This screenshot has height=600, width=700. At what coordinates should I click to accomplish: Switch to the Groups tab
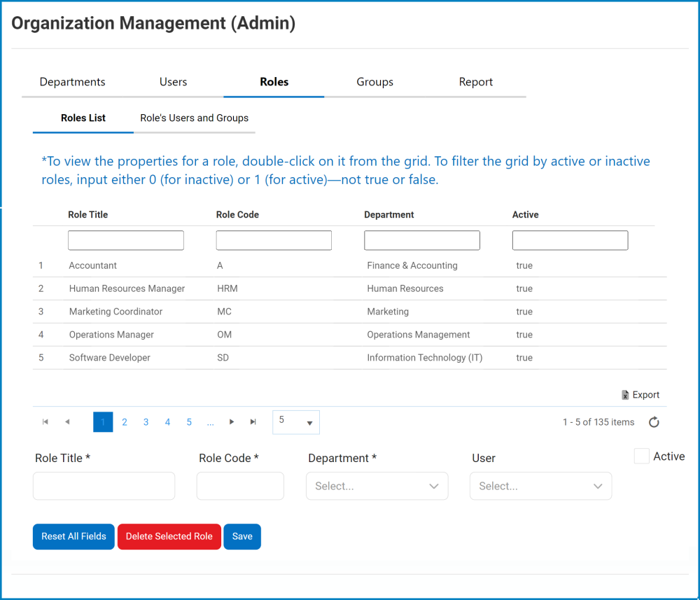pyautogui.click(x=374, y=82)
